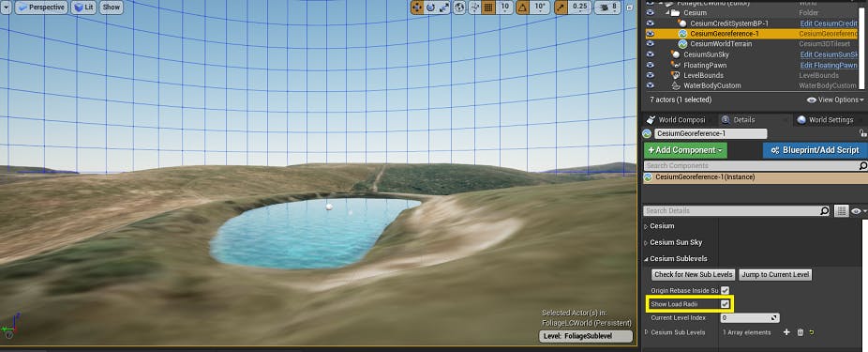The width and height of the screenshot is (868, 352).
Task: Select the rotate gizmo tool
Action: pos(430,8)
